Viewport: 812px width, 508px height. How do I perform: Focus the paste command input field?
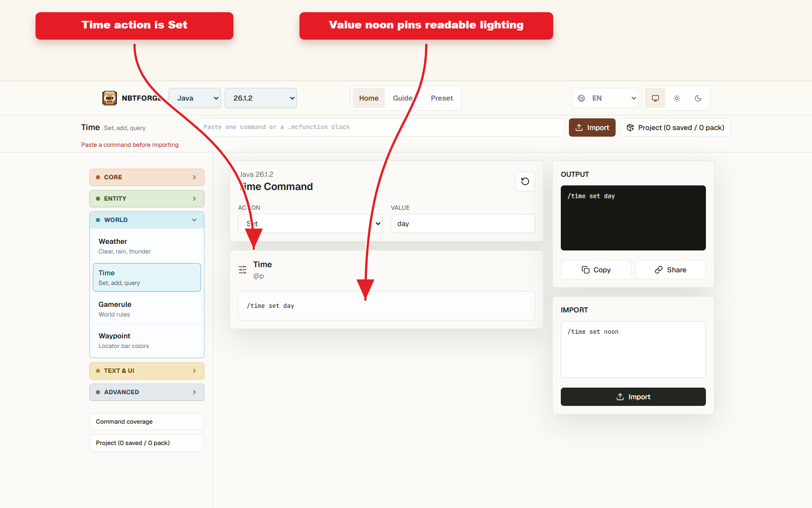[381, 128]
